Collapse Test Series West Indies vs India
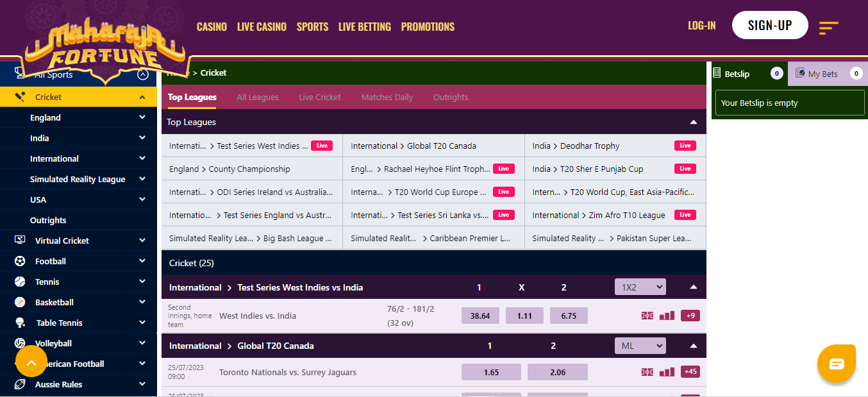The width and height of the screenshot is (868, 397). [x=693, y=287]
